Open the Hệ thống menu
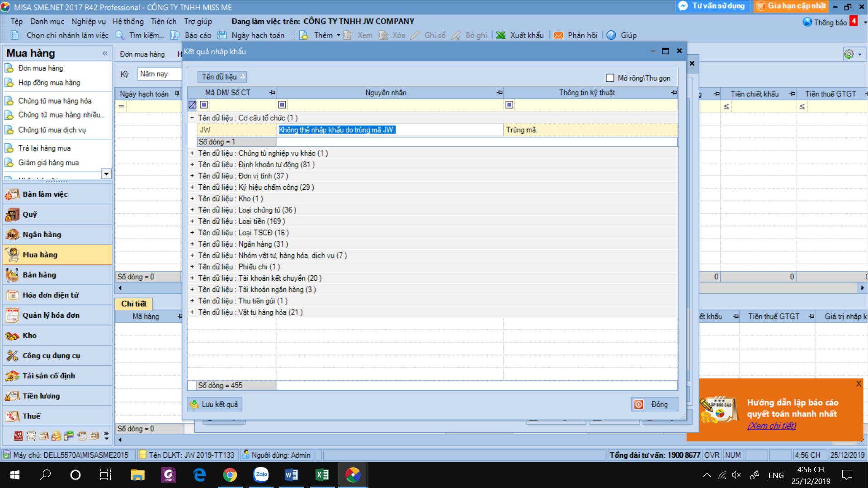 point(128,21)
